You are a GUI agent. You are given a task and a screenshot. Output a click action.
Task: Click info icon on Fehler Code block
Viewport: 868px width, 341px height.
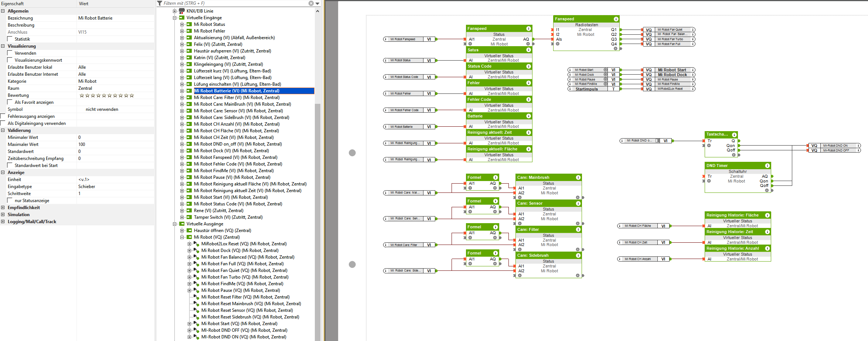tap(528, 99)
